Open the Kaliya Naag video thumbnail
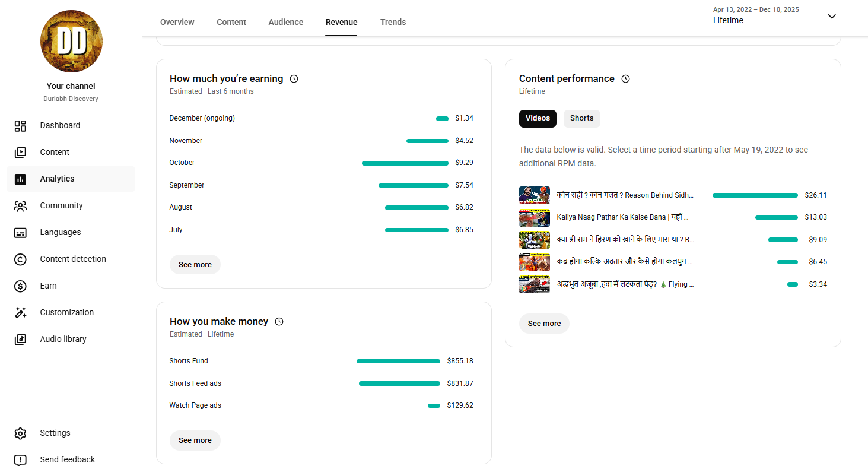 [534, 218]
